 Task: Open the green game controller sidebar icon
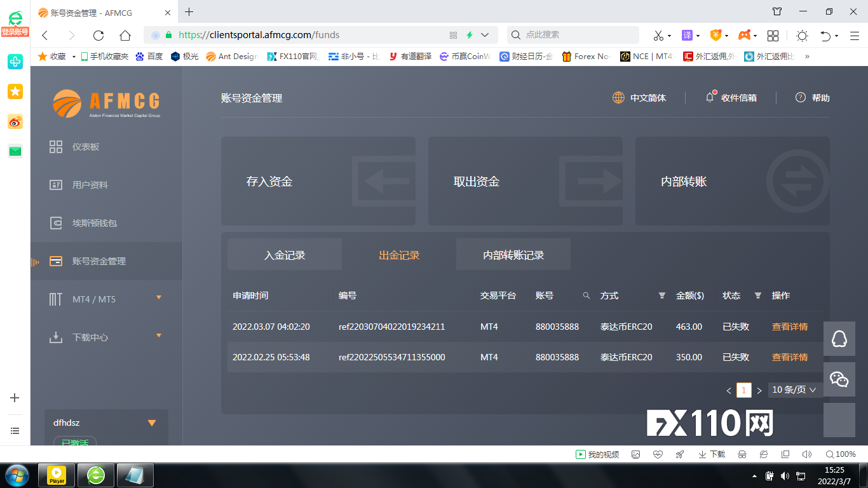(15, 62)
